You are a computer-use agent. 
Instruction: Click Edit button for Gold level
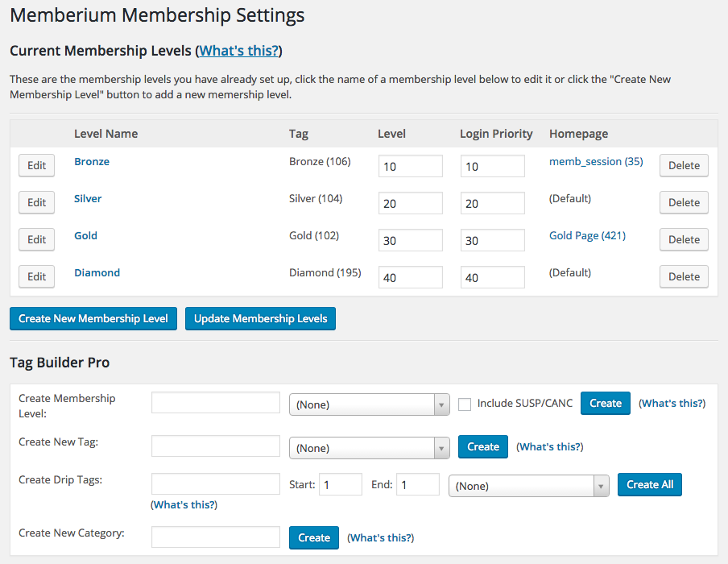[x=37, y=240]
